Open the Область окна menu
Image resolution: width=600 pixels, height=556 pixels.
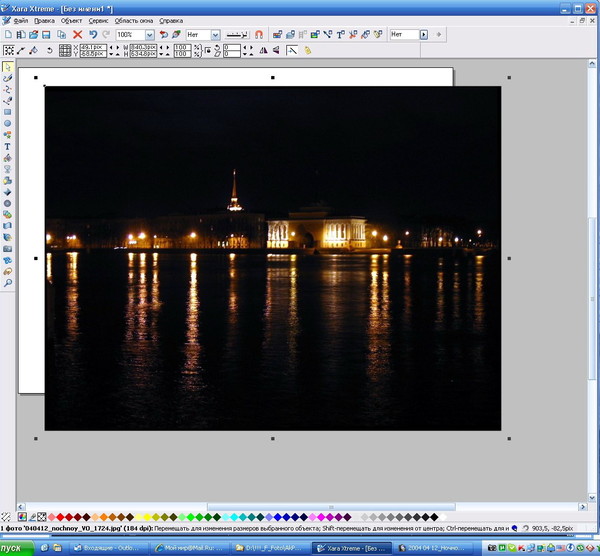134,21
